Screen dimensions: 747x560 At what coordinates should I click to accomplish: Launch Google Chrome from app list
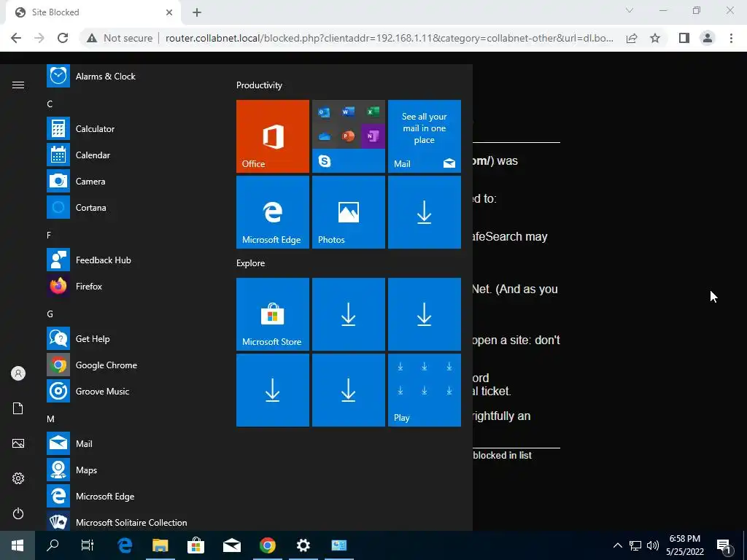[128, 365]
